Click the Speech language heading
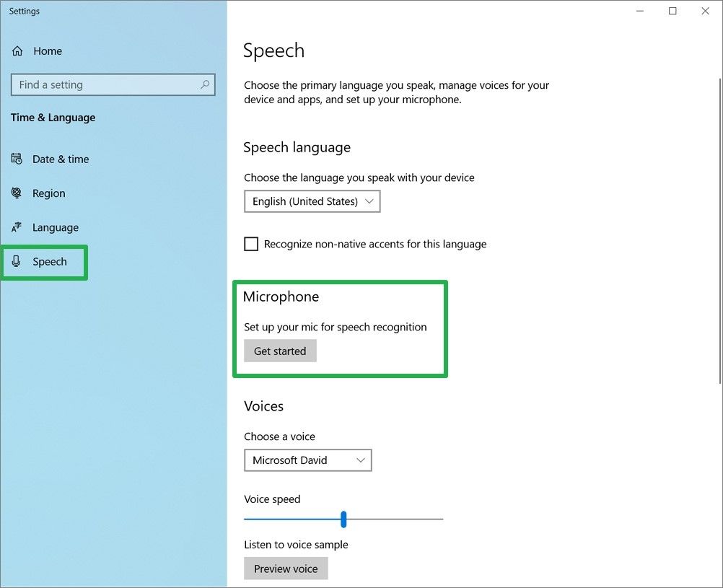 (x=297, y=148)
